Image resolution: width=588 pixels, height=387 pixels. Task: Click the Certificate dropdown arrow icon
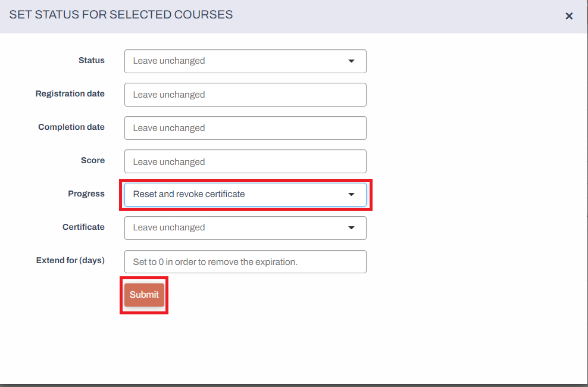[351, 228]
